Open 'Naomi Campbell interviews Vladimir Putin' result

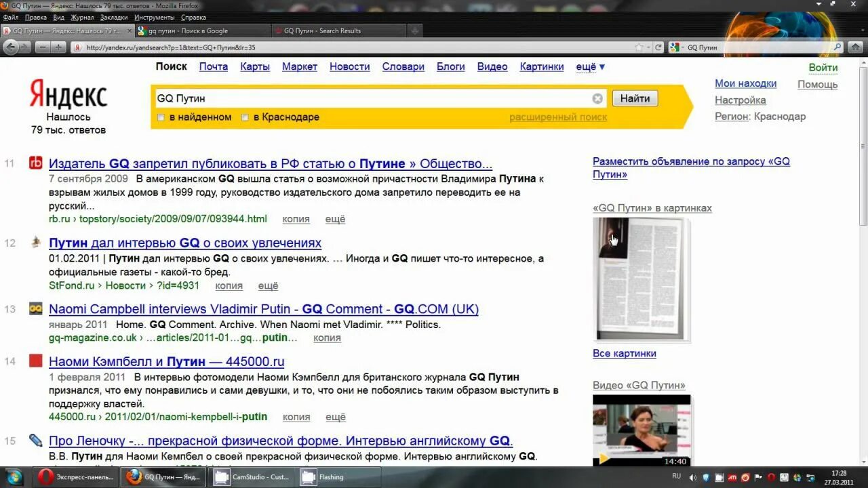pos(264,309)
